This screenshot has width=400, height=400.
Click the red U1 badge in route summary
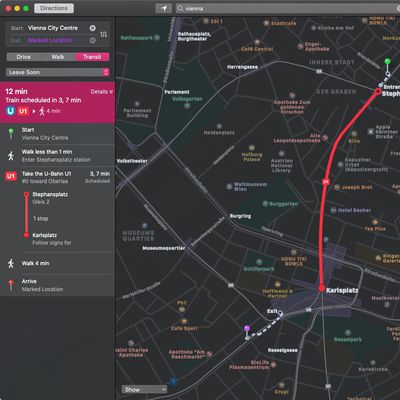23,111
